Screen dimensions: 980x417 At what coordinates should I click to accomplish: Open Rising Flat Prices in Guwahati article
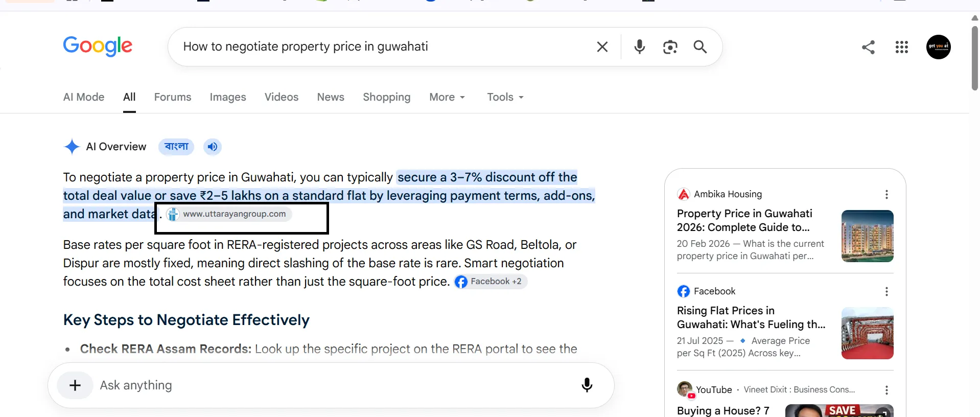coord(751,317)
